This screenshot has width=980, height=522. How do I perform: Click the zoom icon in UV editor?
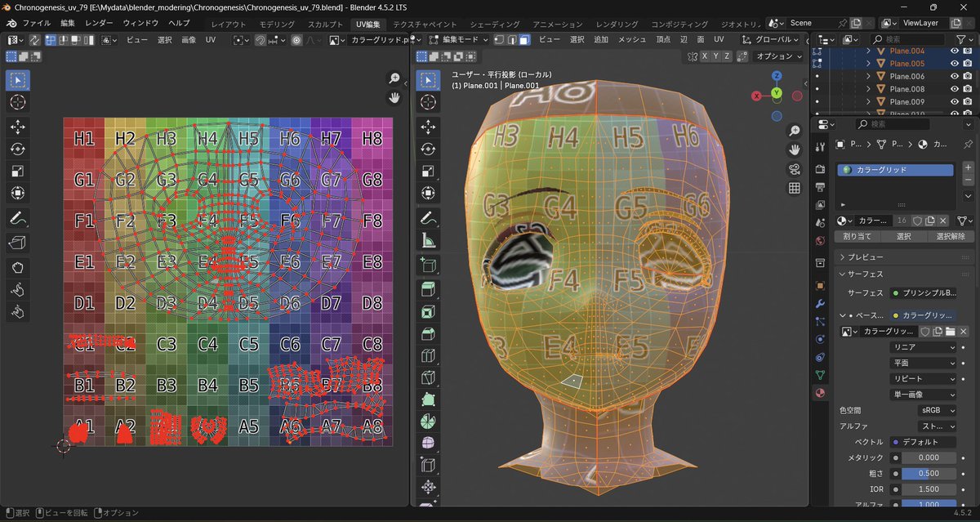click(394, 78)
